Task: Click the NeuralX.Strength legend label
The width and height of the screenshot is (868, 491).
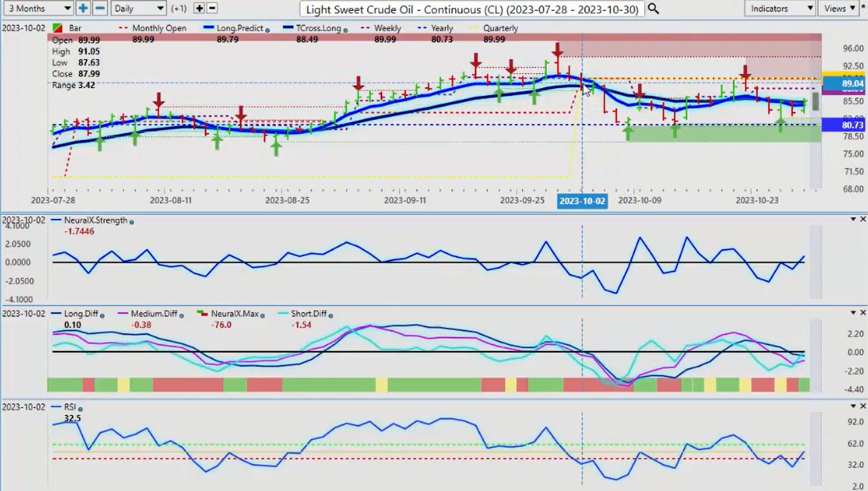Action: 95,220
